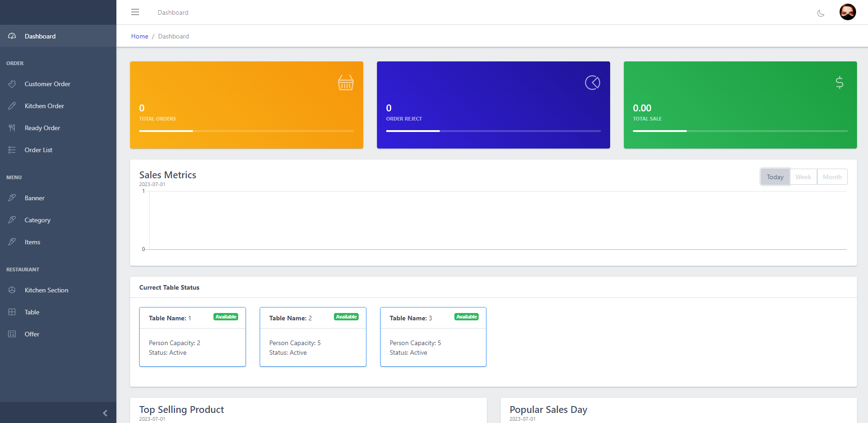This screenshot has height=423, width=868.
Task: Click the Table Name: 3 card header
Action: click(x=433, y=318)
